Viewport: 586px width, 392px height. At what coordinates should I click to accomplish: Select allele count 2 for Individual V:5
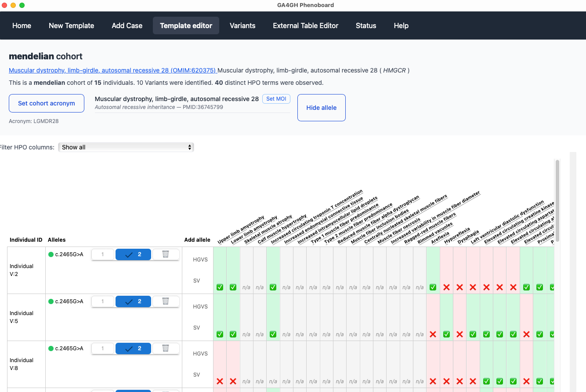[x=133, y=301]
